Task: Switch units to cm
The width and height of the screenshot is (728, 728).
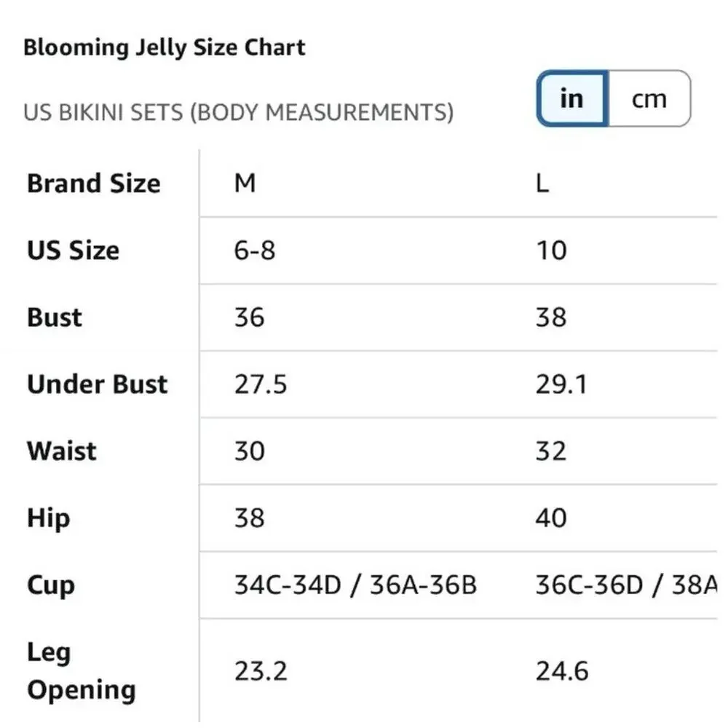Action: click(x=649, y=98)
